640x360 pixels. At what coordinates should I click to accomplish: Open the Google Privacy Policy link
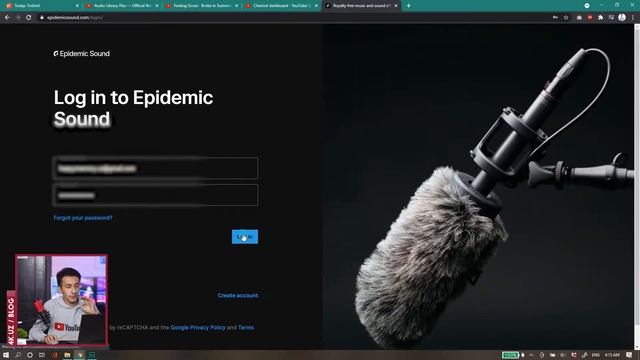(x=198, y=327)
